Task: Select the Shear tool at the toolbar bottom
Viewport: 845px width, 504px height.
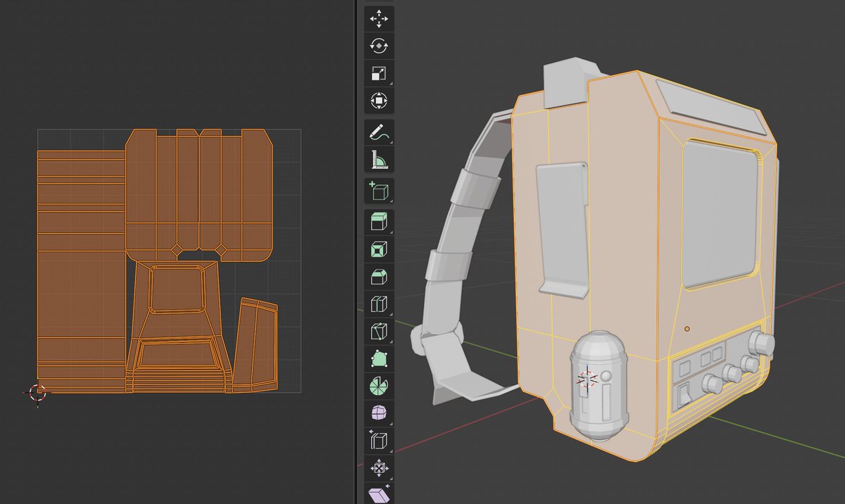Action: [379, 493]
